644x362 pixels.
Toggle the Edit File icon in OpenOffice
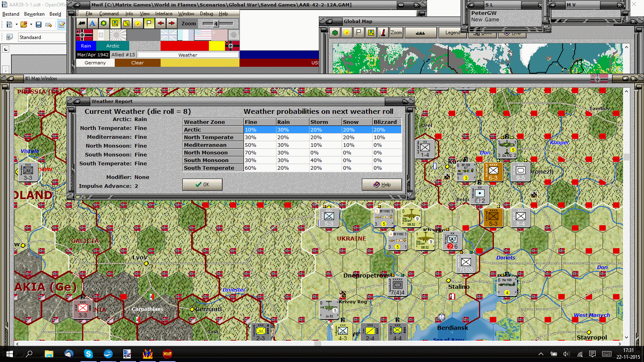click(62, 25)
